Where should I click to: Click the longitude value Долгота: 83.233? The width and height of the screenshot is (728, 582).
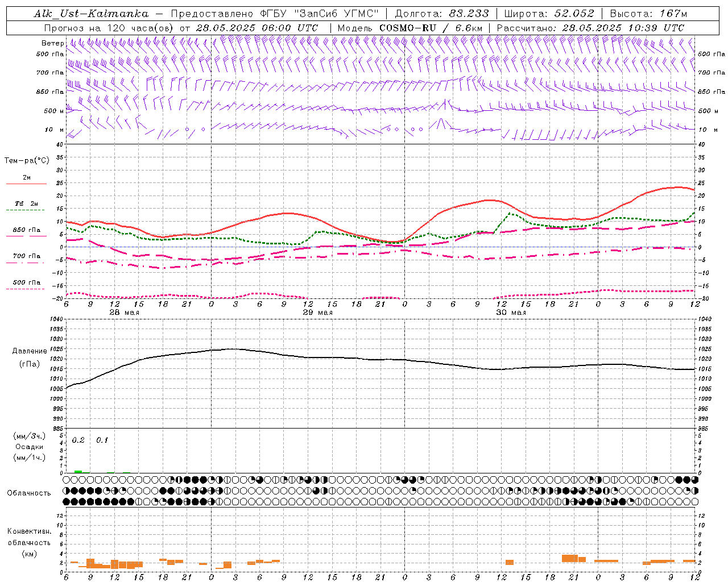(x=442, y=14)
